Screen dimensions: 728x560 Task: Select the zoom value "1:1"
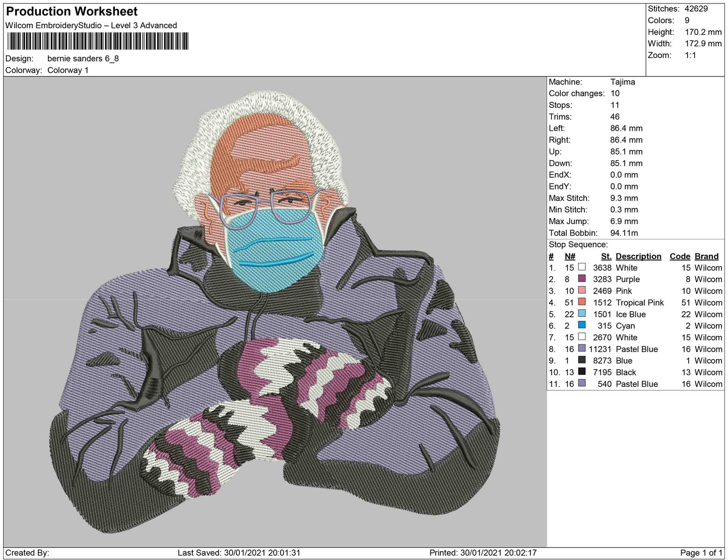[x=691, y=55]
